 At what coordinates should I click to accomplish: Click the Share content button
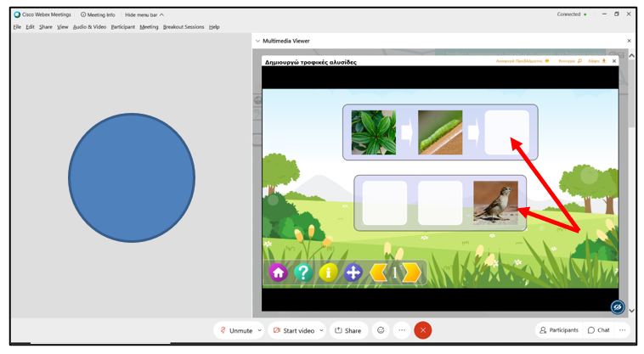pos(348,330)
